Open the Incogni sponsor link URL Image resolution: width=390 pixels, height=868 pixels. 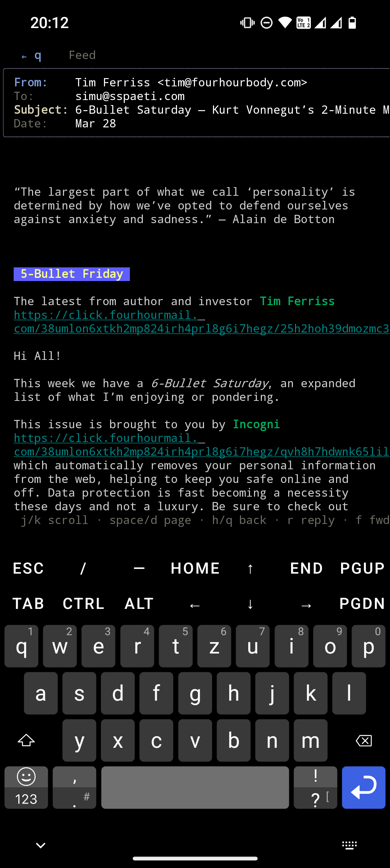click(x=201, y=445)
